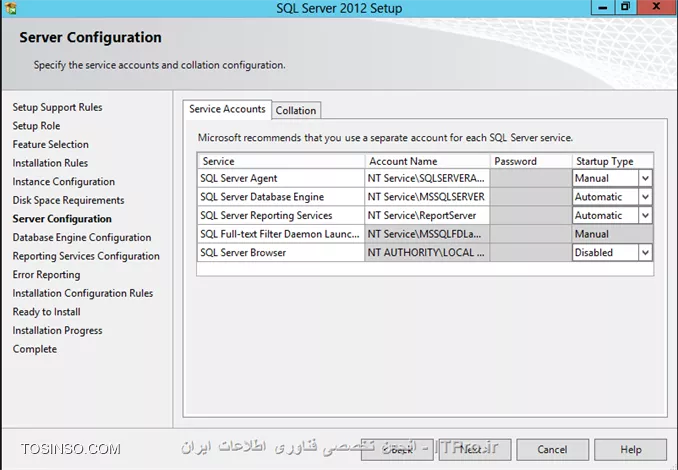Click the SQL Server Setup title bar icon

[10, 8]
